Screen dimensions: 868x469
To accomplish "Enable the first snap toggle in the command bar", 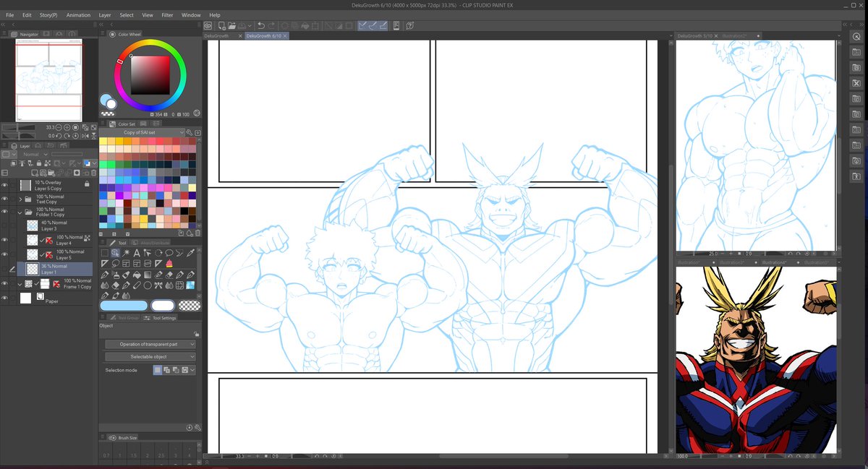I will (x=362, y=26).
